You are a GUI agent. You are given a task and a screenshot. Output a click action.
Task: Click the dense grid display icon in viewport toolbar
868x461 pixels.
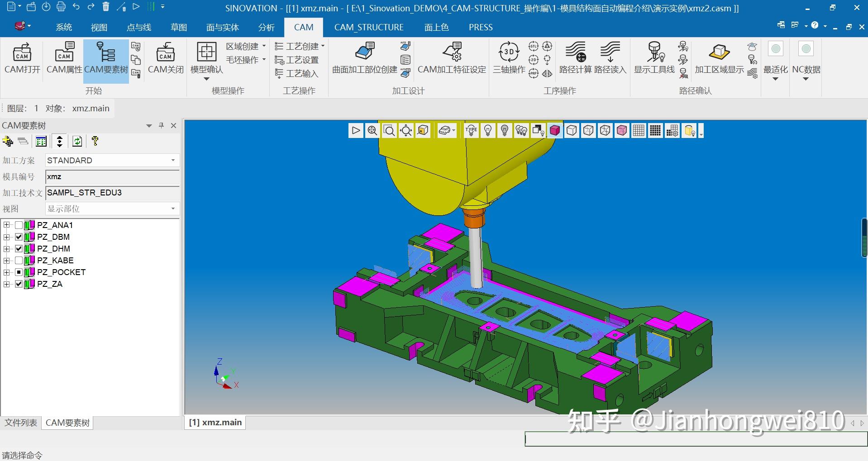pos(655,131)
